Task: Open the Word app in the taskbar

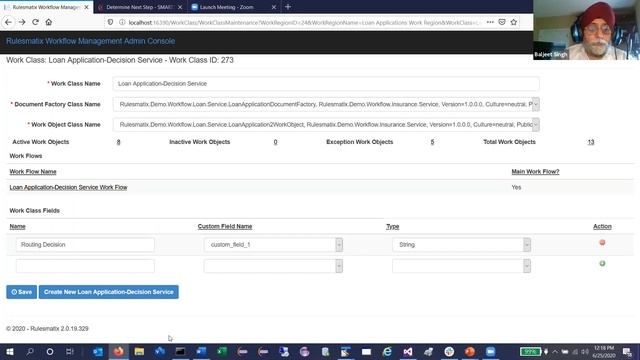Action: pos(201,351)
